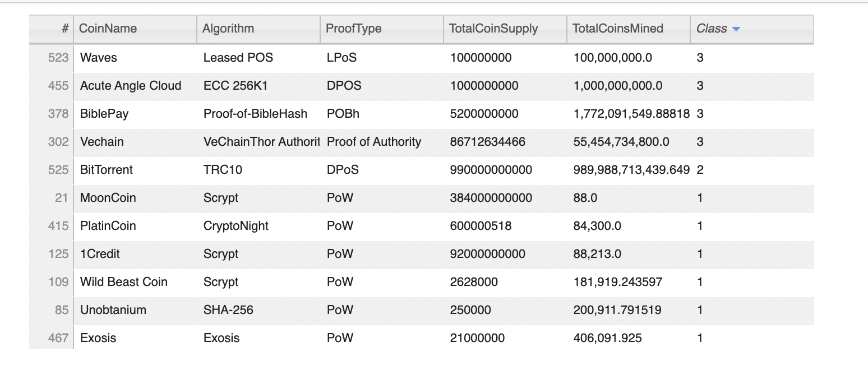
Task: Click the 86712634466 supply cell
Action: point(505,142)
